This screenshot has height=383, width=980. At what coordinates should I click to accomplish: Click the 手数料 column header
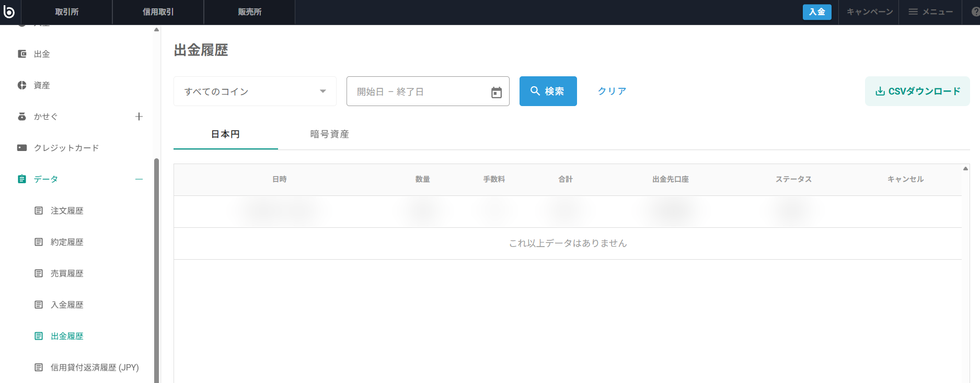[494, 179]
